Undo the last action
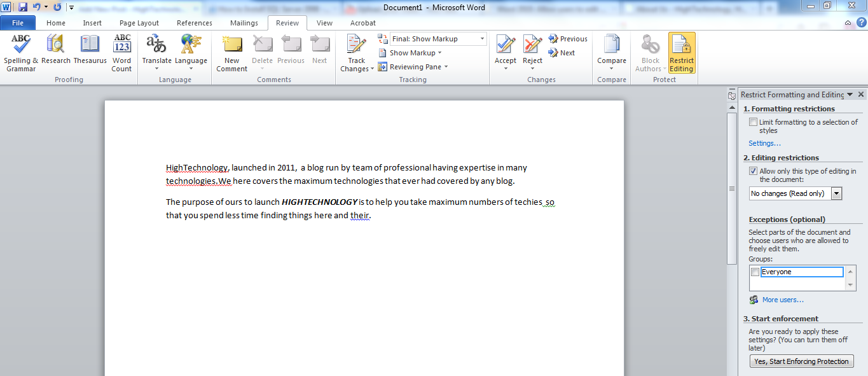868x376 pixels. (x=37, y=7)
